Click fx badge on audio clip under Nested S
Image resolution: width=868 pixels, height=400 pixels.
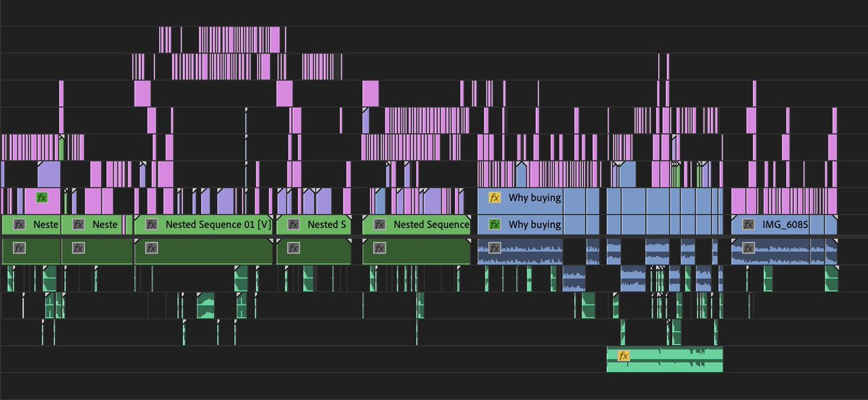(294, 248)
